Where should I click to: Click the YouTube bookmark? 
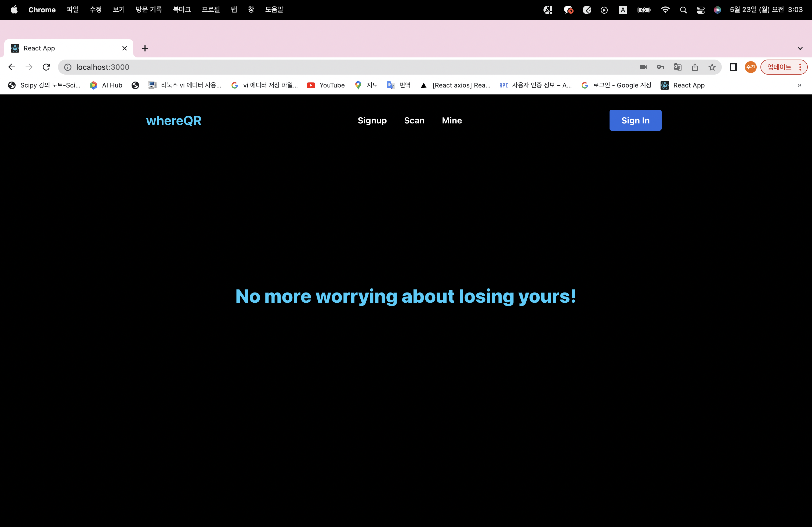[x=325, y=85]
